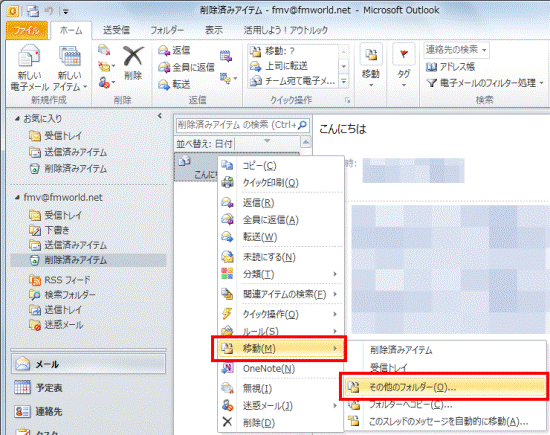Click Reply All (全員に返信) in ribbon

tap(186, 67)
